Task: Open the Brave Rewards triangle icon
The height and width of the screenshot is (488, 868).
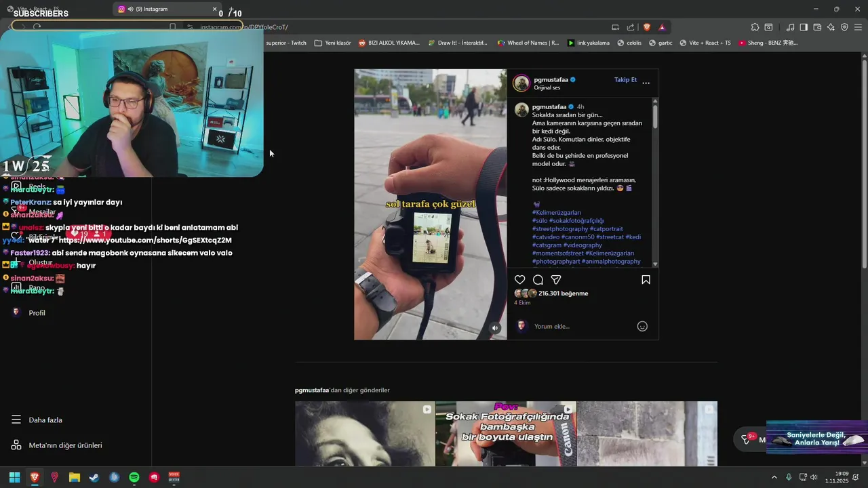Action: point(662,27)
